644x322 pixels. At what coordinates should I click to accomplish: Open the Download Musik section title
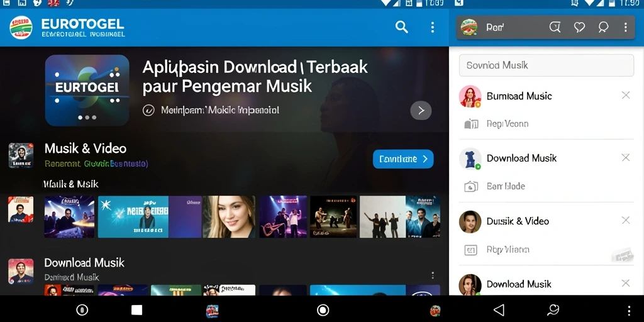[x=84, y=263]
